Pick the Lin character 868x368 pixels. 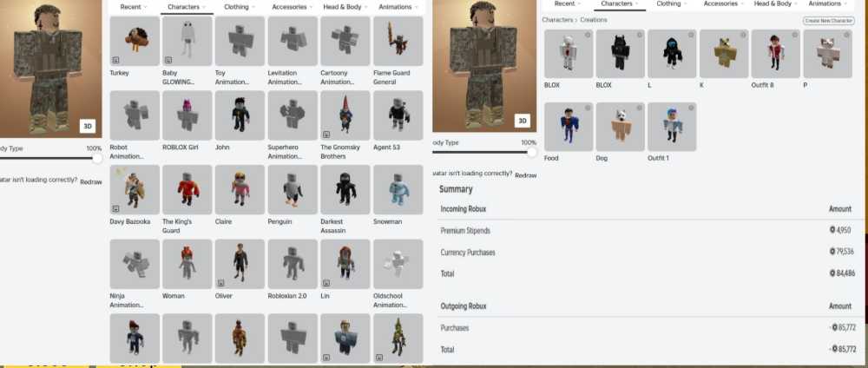345,264
